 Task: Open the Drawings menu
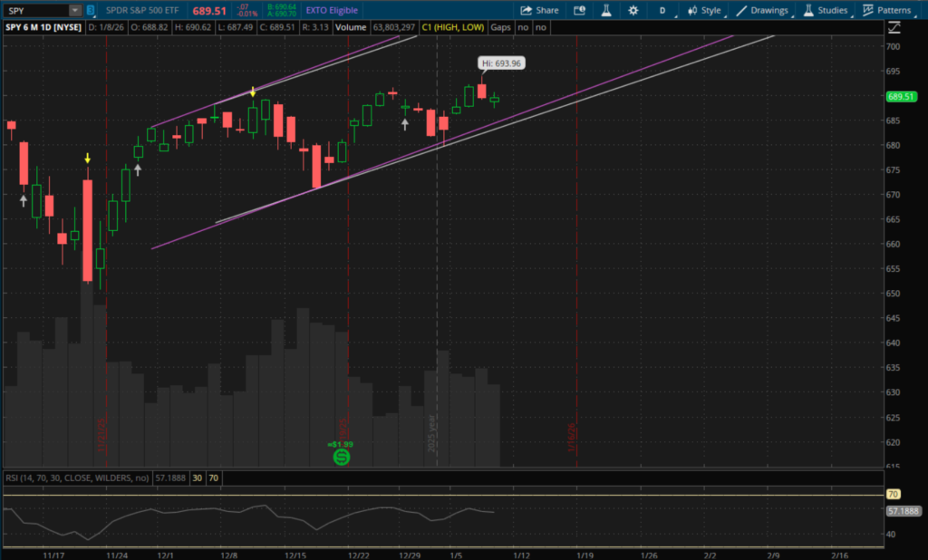click(x=762, y=10)
